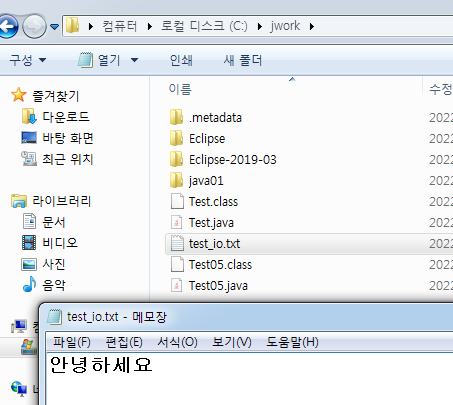The width and height of the screenshot is (453, 405).
Task: Open Notepad 파일(F) menu
Action: (x=72, y=342)
